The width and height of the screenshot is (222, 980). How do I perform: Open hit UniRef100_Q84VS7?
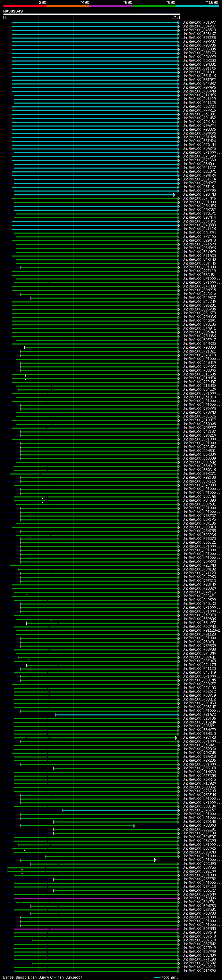[x=199, y=26]
